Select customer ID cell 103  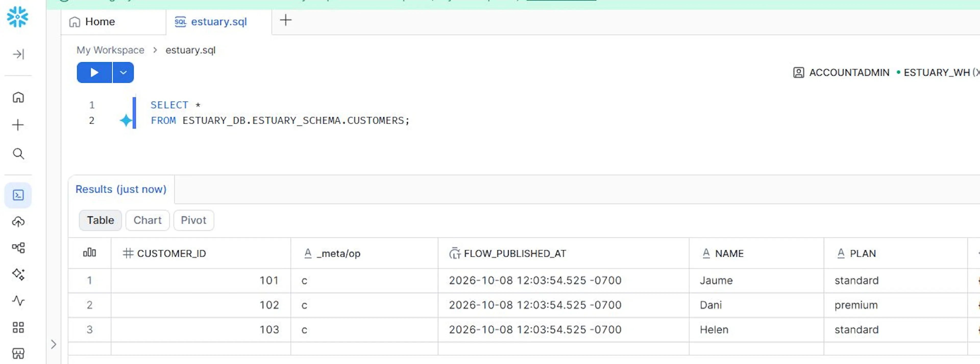coord(201,330)
